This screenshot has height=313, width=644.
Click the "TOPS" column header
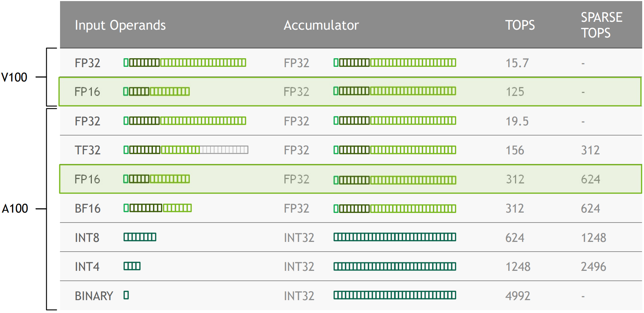(520, 25)
